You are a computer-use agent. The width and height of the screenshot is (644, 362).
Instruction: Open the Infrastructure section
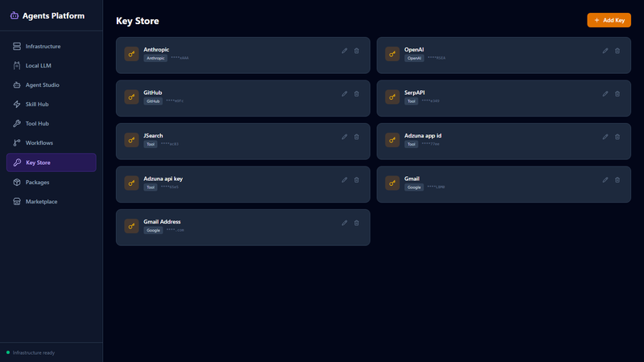coord(43,47)
